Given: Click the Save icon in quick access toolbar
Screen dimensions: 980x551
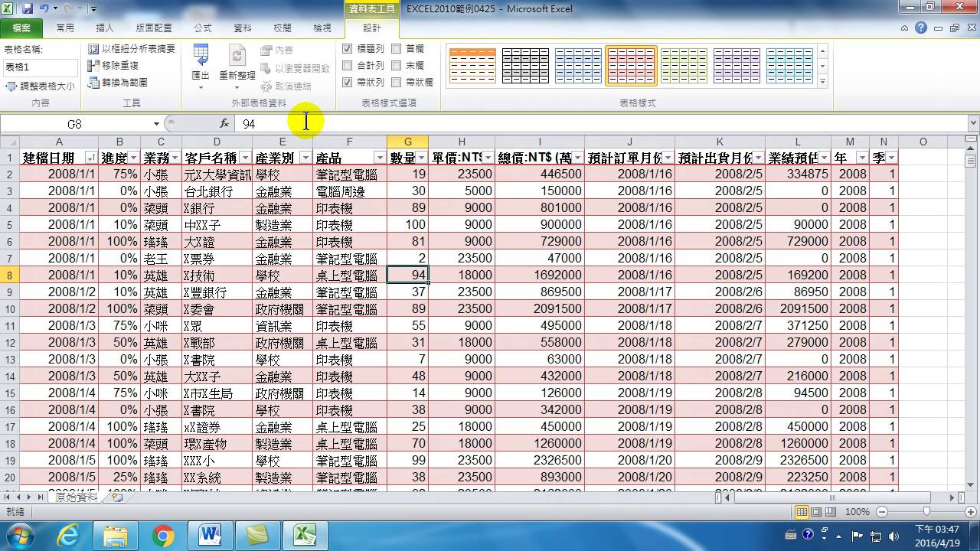Looking at the screenshot, I should 28,9.
